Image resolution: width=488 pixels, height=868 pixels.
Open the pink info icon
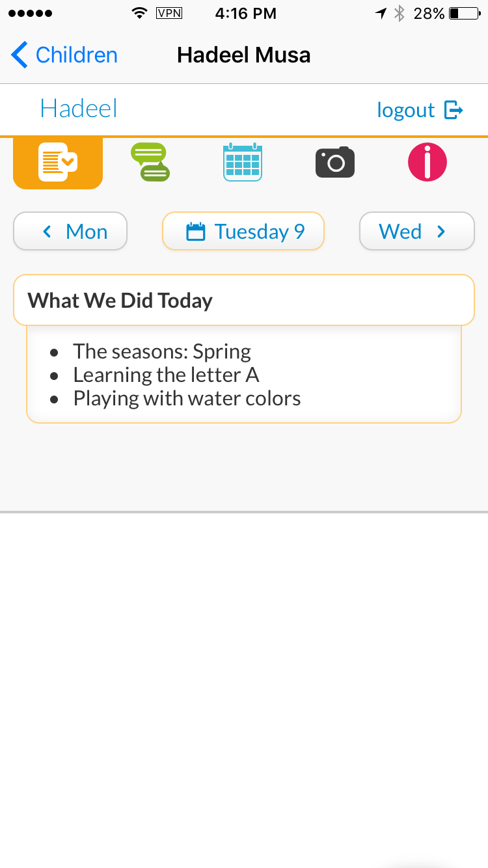(x=427, y=162)
